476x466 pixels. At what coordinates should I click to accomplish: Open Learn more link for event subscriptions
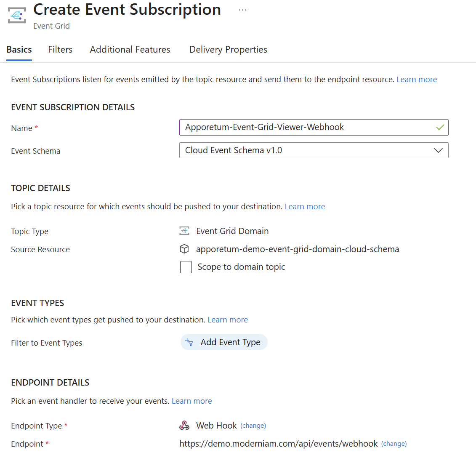[x=417, y=80]
